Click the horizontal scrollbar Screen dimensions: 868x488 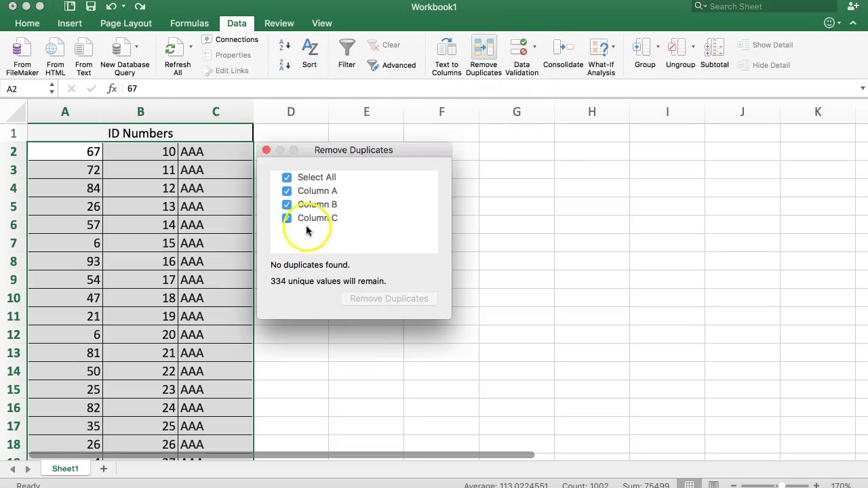(281, 455)
